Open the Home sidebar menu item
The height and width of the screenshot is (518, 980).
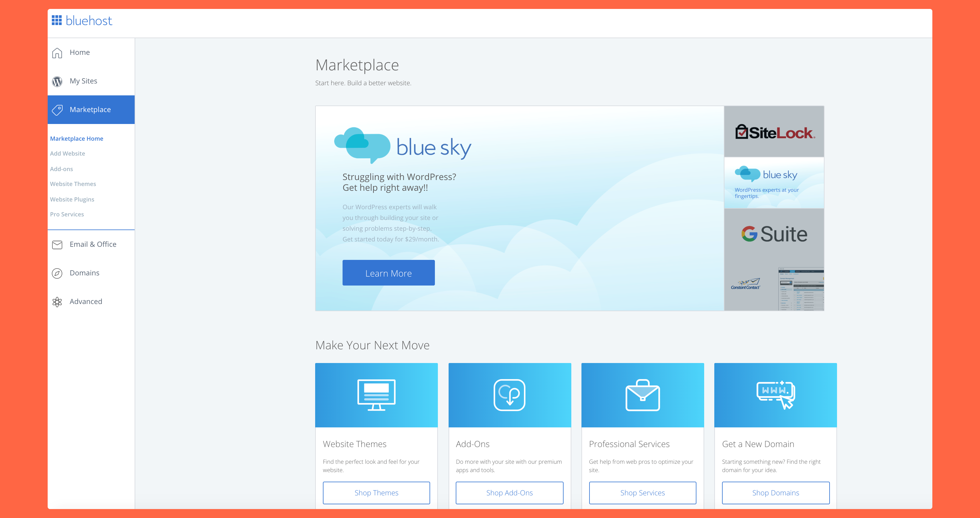[x=91, y=52]
